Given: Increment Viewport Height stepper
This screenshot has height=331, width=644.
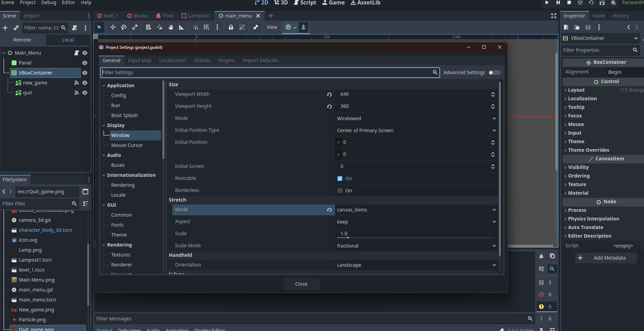Looking at the screenshot, I should pyautogui.click(x=493, y=105).
